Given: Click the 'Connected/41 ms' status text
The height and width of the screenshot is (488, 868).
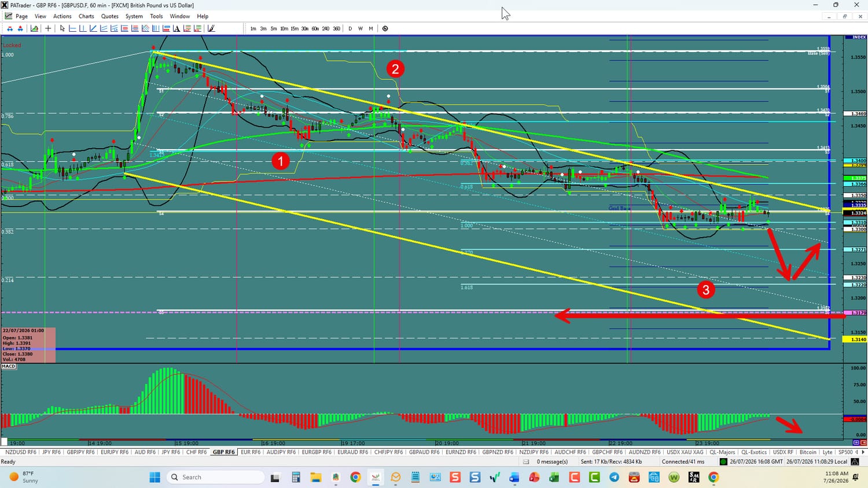Looking at the screenshot, I should (683, 462).
